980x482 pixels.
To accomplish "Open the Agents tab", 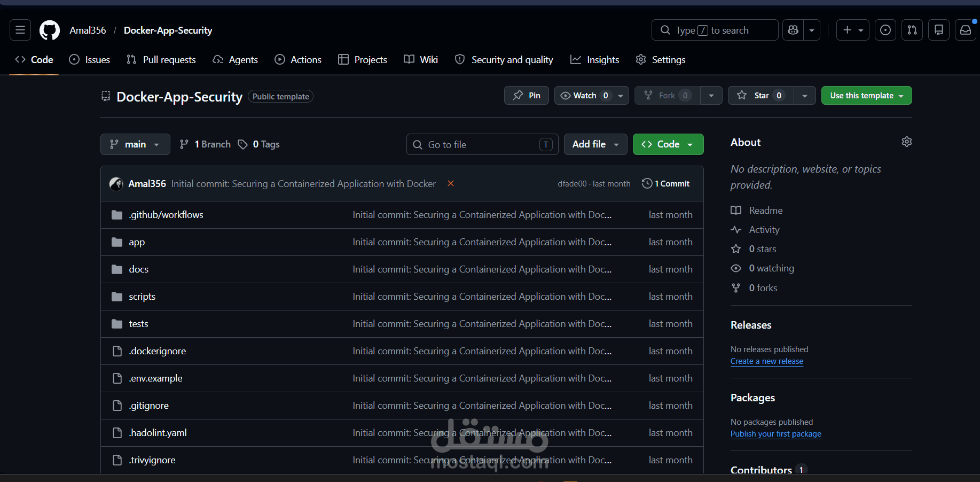I will pos(236,60).
